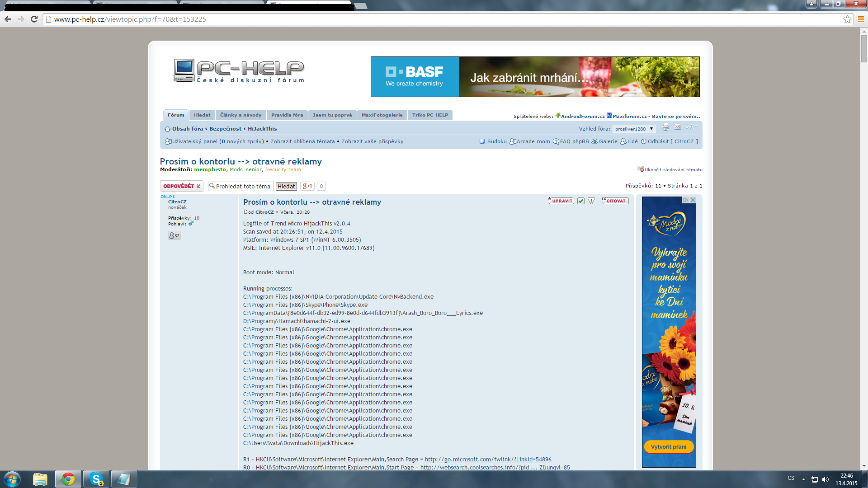Click the browser address bar URL
Viewport: 868px width, 488px height.
(130, 19)
